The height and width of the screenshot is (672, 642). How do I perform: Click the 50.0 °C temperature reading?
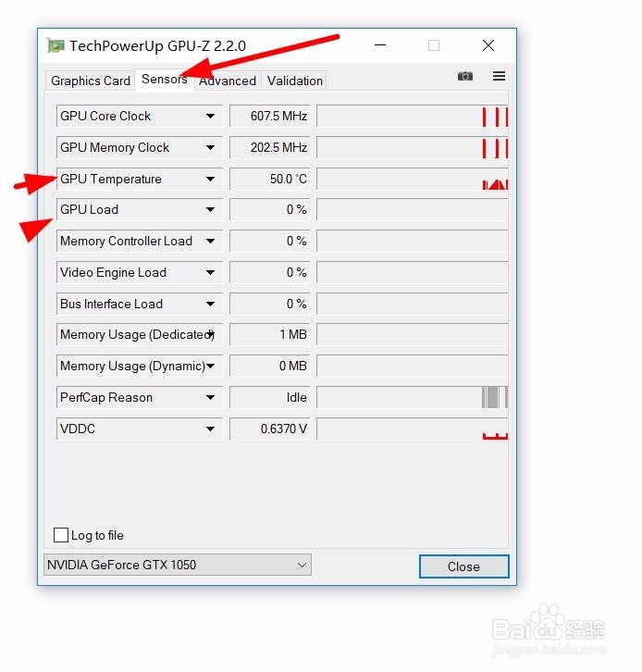coord(269,179)
